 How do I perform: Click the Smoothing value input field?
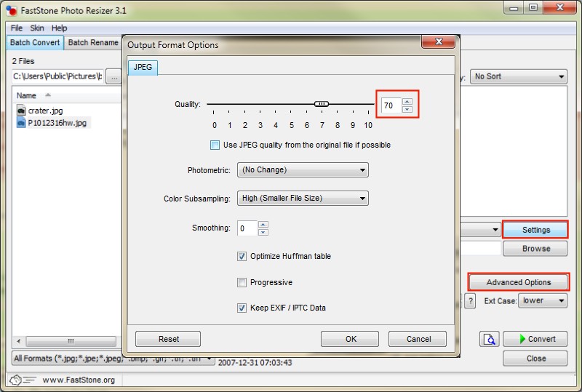(x=247, y=228)
